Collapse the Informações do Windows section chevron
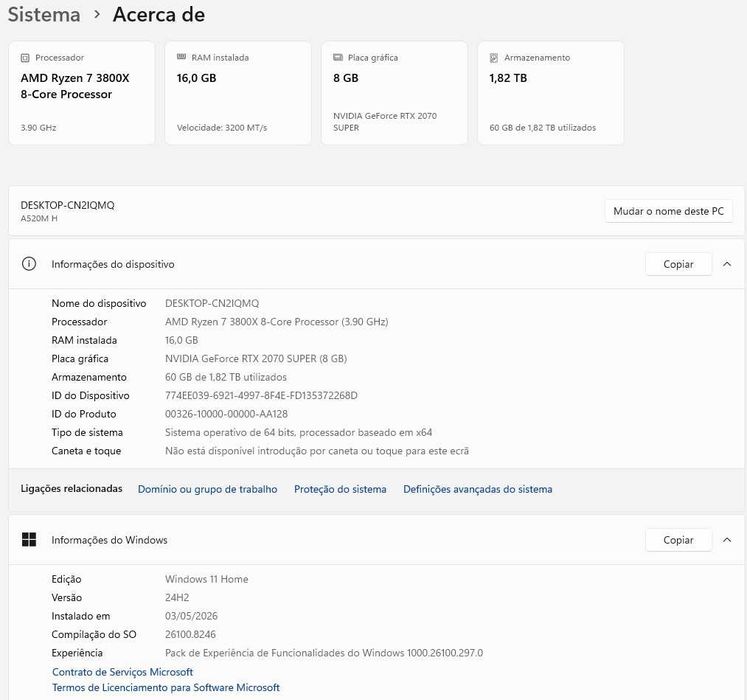The image size is (747, 700). point(727,540)
